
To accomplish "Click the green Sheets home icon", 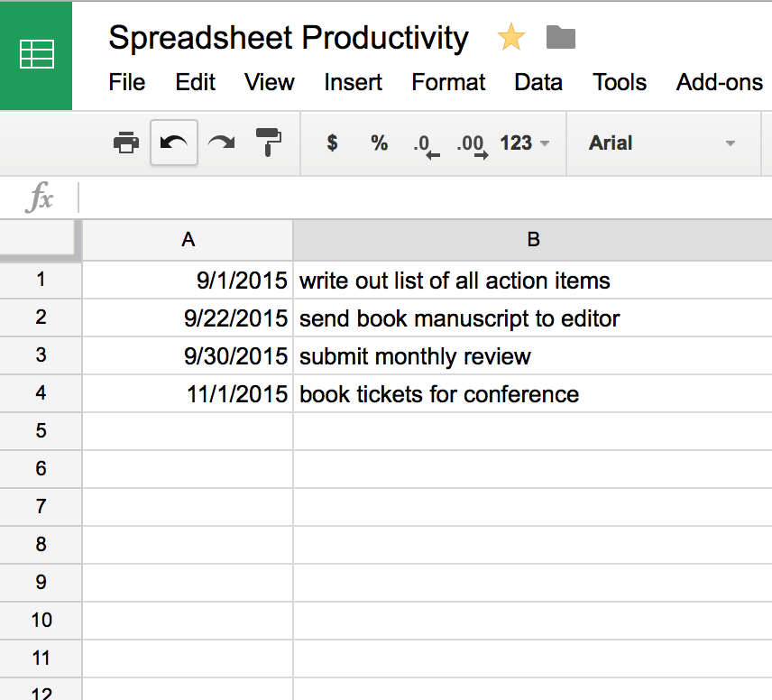I will pos(36,56).
